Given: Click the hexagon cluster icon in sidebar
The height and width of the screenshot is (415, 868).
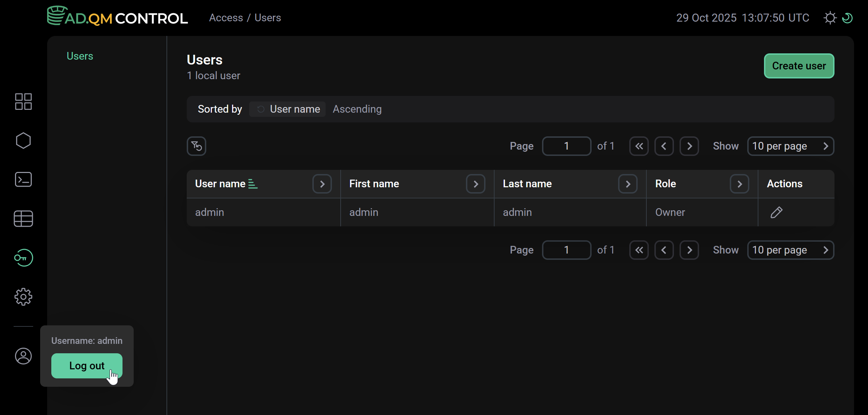Looking at the screenshot, I should (23, 141).
